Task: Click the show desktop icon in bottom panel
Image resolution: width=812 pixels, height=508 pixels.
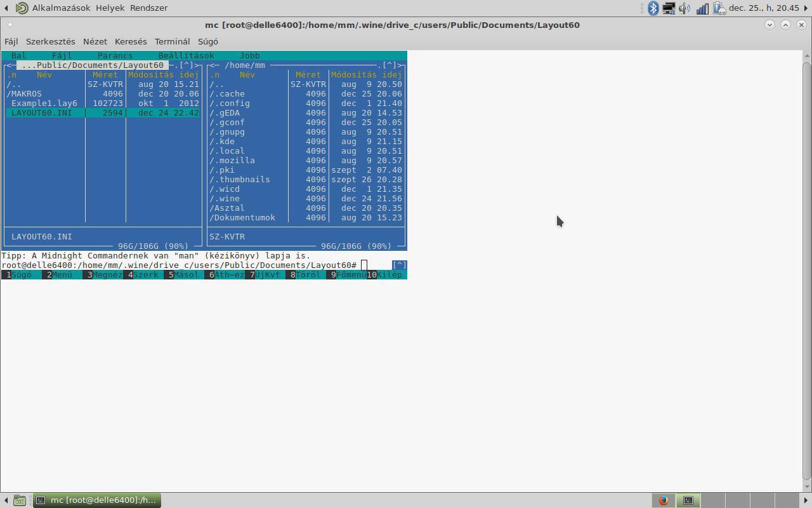Action: click(20, 500)
